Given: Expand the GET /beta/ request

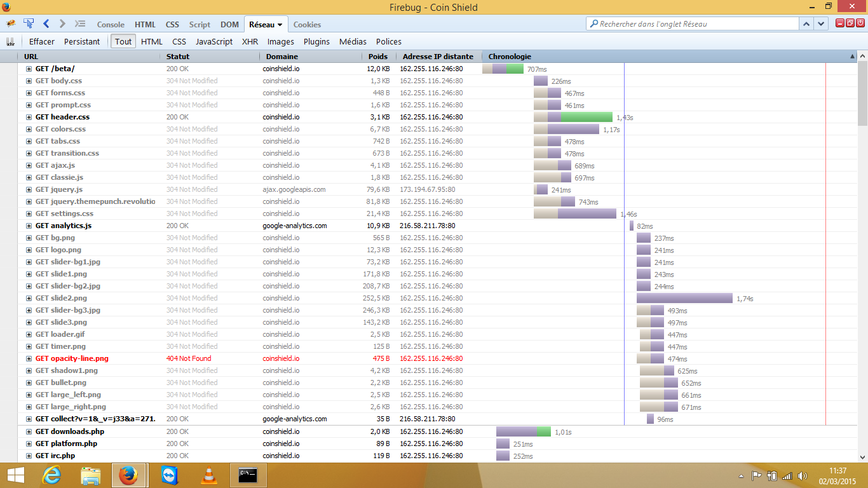Looking at the screenshot, I should pyautogui.click(x=29, y=69).
